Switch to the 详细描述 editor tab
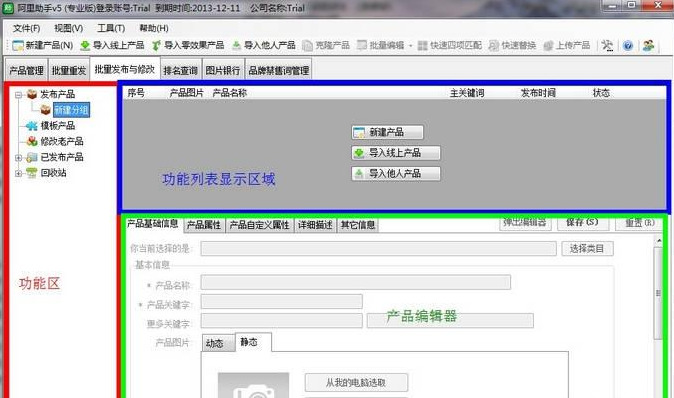The image size is (674, 398). [x=315, y=225]
